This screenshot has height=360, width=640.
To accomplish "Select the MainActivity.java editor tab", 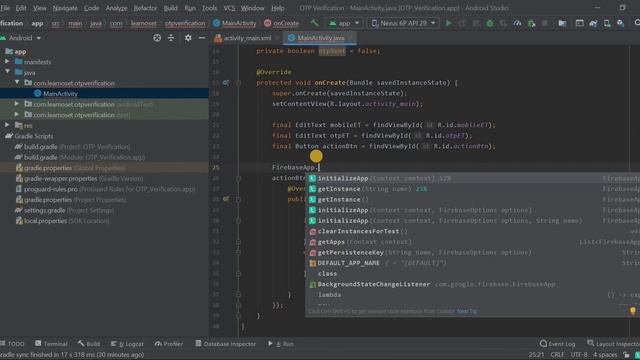I will [x=320, y=38].
